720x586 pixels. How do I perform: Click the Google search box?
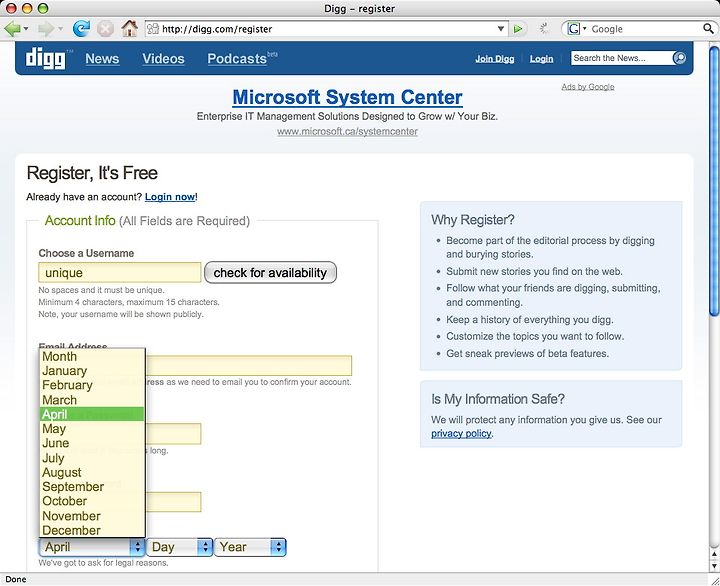click(645, 29)
